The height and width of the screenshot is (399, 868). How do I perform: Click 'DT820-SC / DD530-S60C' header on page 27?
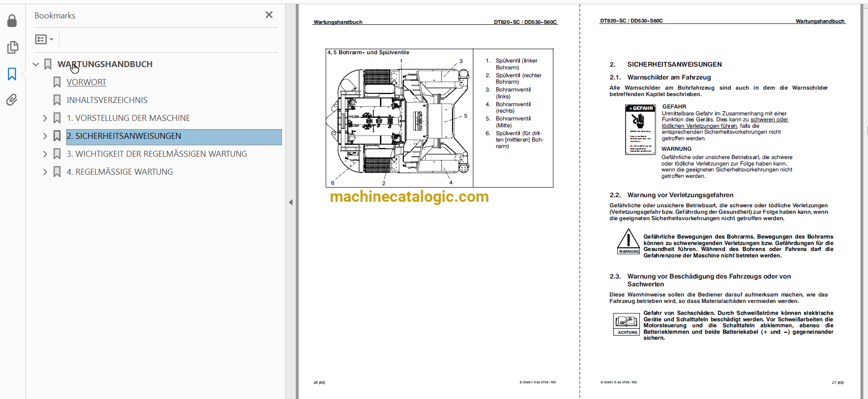631,21
